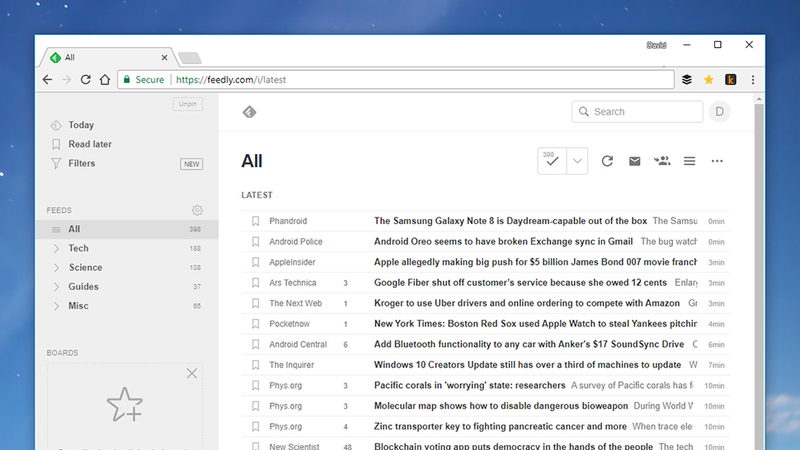This screenshot has height=450, width=800.
Task: Click the add people share icon
Action: (x=662, y=161)
